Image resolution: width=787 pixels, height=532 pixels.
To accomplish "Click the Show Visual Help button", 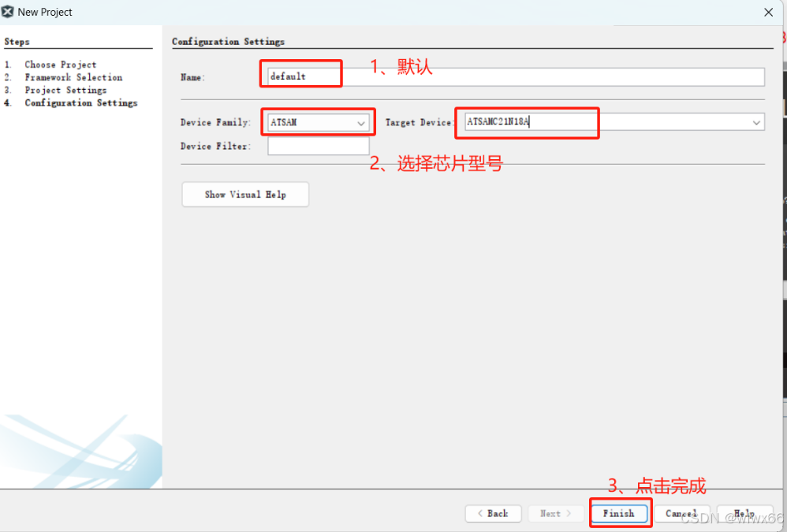I will [244, 194].
